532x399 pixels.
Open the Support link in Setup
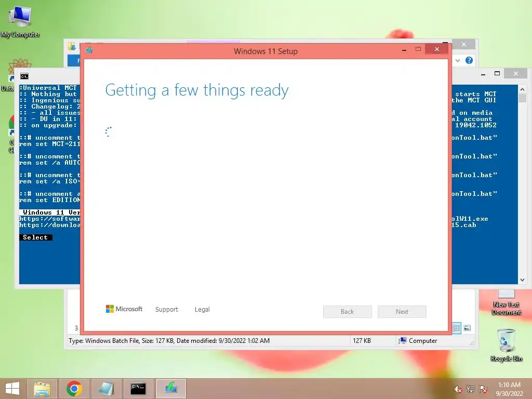pyautogui.click(x=167, y=310)
